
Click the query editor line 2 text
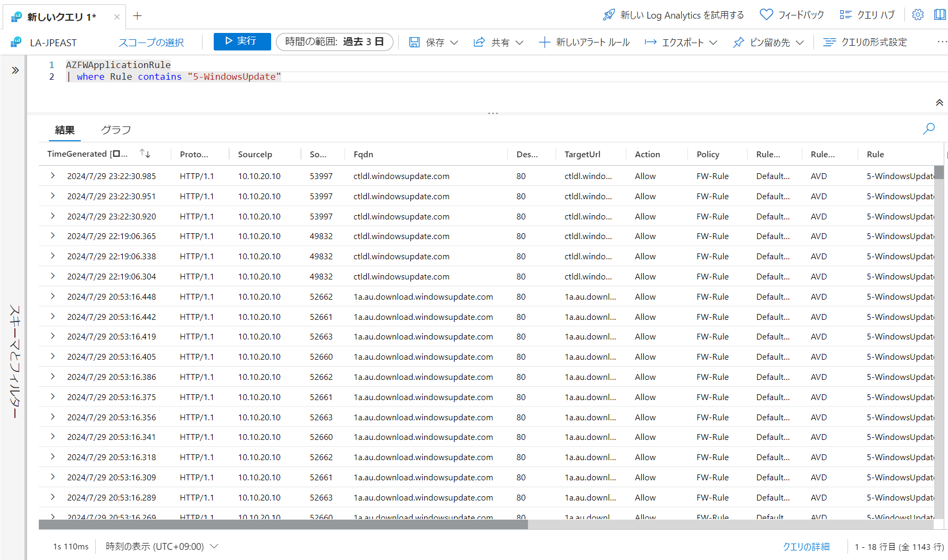tap(173, 77)
